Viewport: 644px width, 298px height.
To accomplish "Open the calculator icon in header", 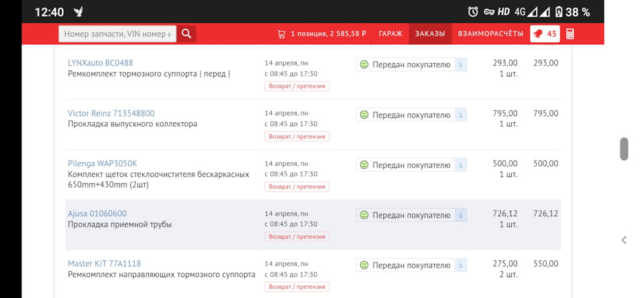I will (x=570, y=34).
